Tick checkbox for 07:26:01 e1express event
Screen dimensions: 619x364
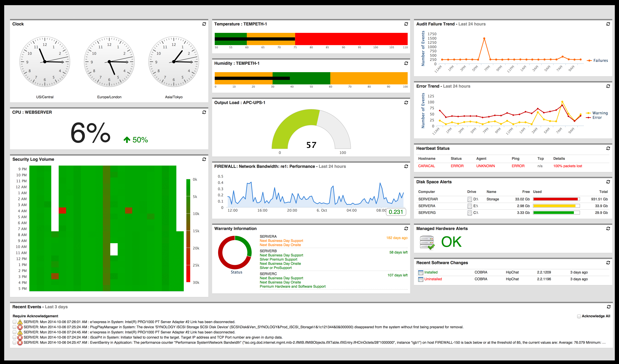(x=15, y=322)
